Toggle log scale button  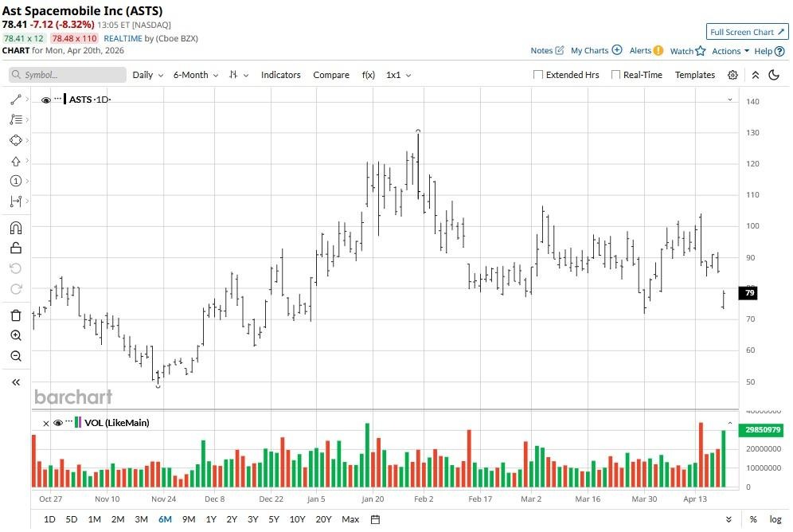pos(775,519)
